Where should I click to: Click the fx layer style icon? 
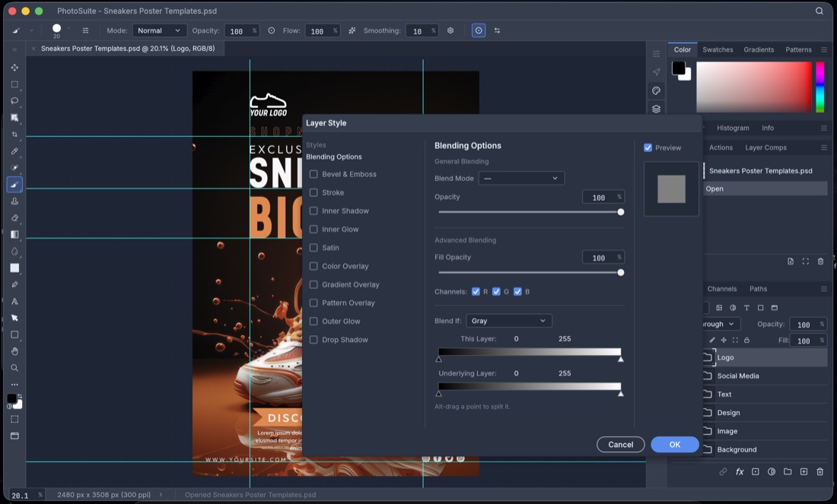[740, 471]
